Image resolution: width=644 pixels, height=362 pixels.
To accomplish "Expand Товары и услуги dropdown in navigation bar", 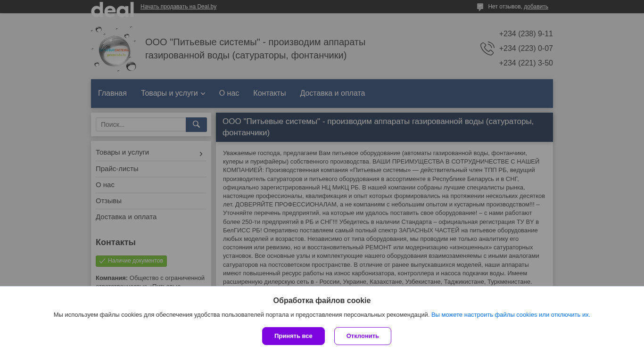I will coord(173,93).
